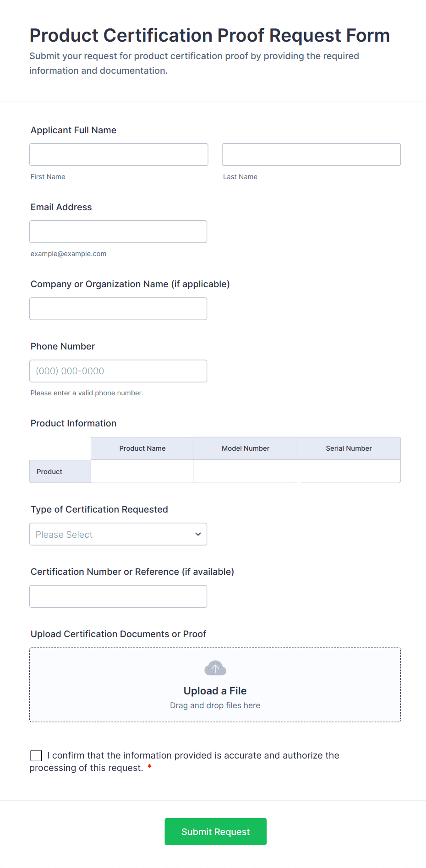Open Type of Certification Requested dropdown
Viewport: 426px width, 868px height.
pyautogui.click(x=118, y=534)
